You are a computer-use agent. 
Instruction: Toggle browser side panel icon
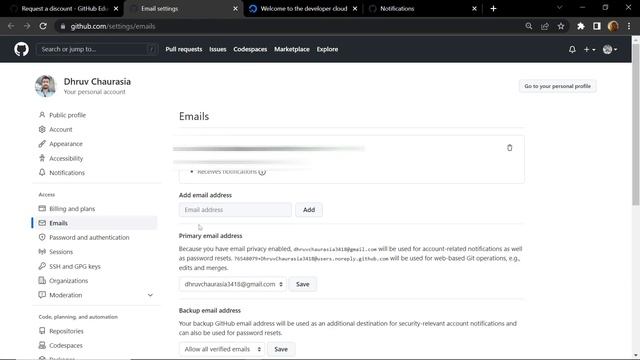pyautogui.click(x=596, y=26)
